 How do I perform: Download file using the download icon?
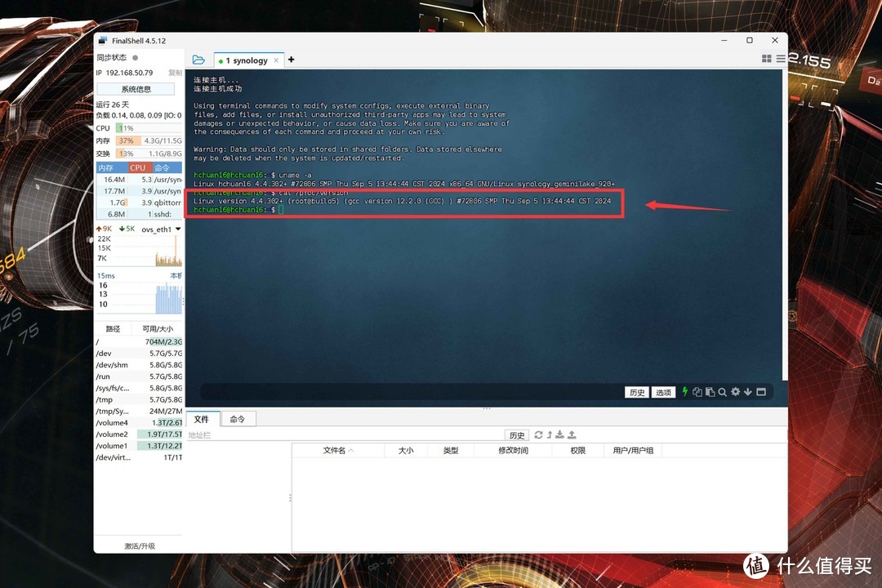click(x=559, y=435)
